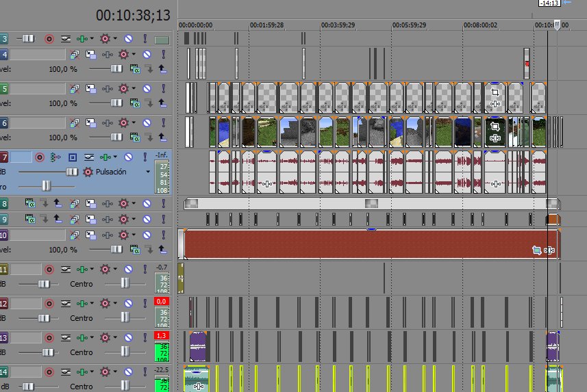
Task: Click the name field of track 4
Action: pos(38,55)
